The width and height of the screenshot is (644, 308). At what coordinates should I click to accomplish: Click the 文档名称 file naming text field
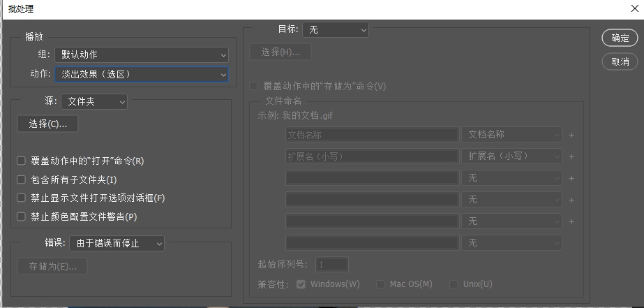(371, 135)
